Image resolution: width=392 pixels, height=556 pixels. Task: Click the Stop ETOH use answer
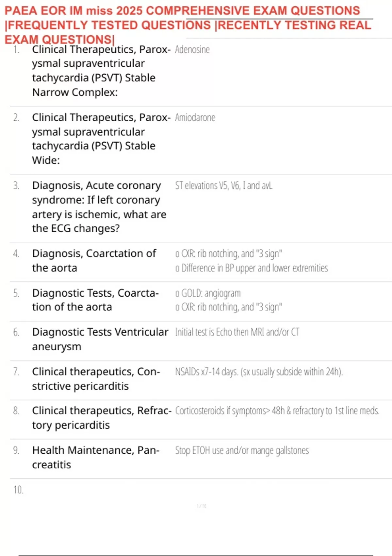[242, 450]
